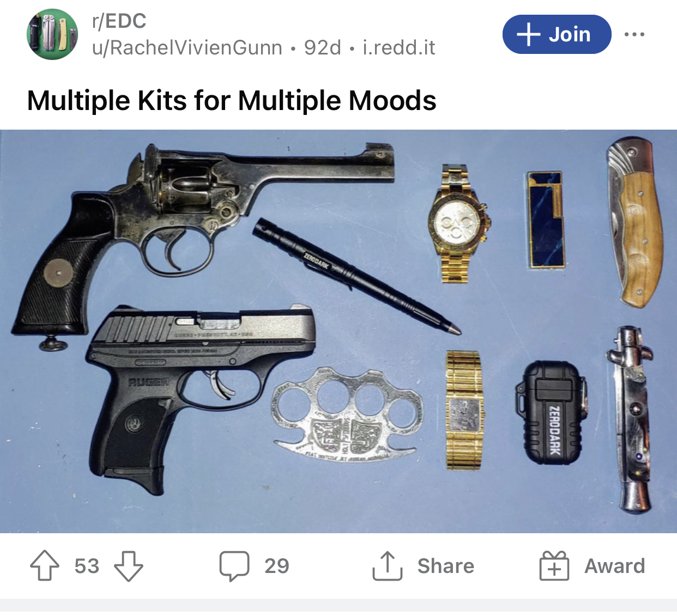Click the 92d post age timestamp
The height and width of the screenshot is (616, 677).
323,48
